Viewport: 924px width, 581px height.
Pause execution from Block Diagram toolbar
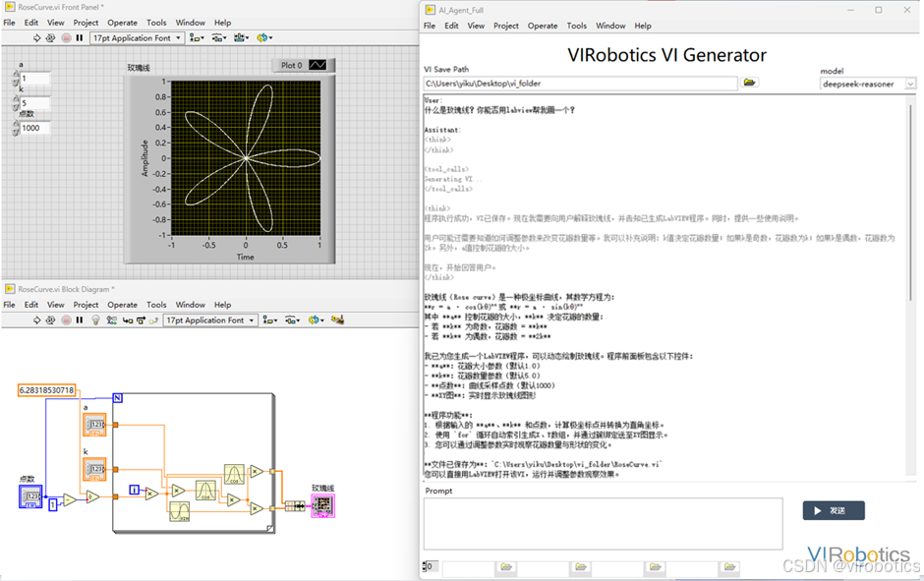click(80, 320)
